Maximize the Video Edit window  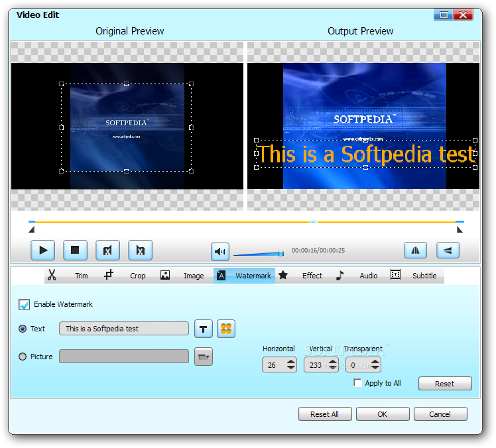click(444, 15)
